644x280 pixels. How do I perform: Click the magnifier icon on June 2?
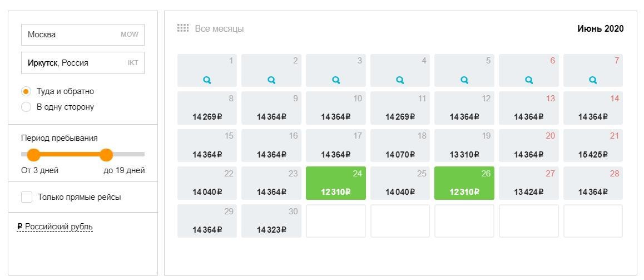pyautogui.click(x=271, y=80)
